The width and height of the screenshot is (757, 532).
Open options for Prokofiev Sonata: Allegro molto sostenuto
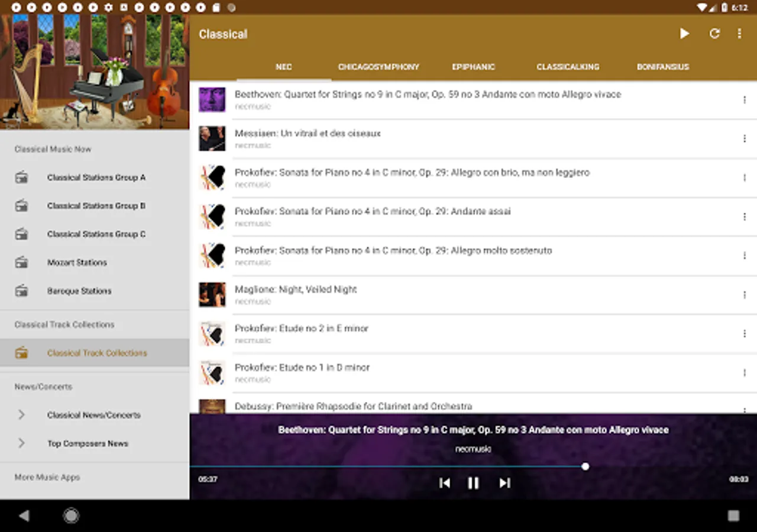click(744, 256)
